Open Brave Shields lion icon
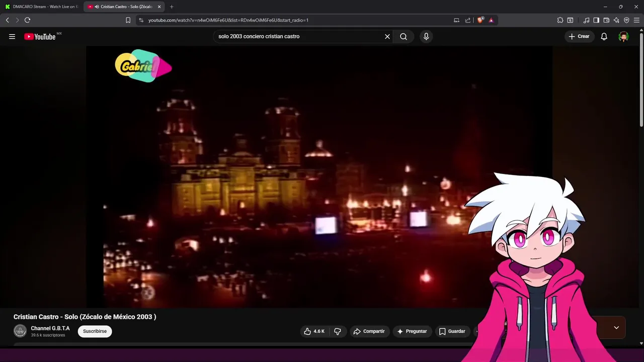 tap(480, 20)
